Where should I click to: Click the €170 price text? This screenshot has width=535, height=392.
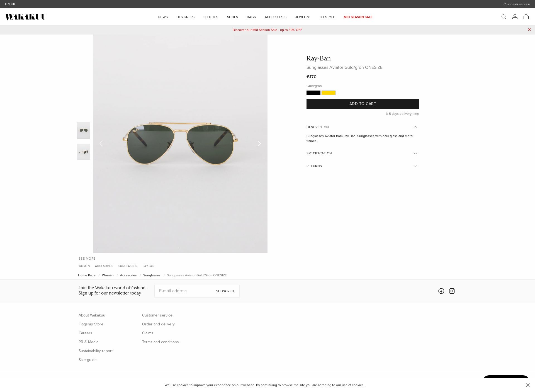point(312,77)
